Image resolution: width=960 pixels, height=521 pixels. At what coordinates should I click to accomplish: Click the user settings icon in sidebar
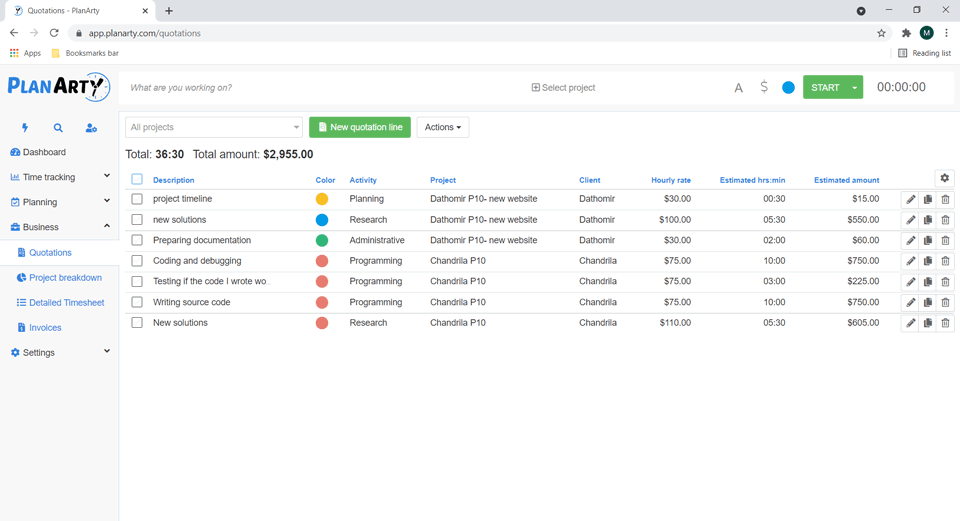pos(91,127)
